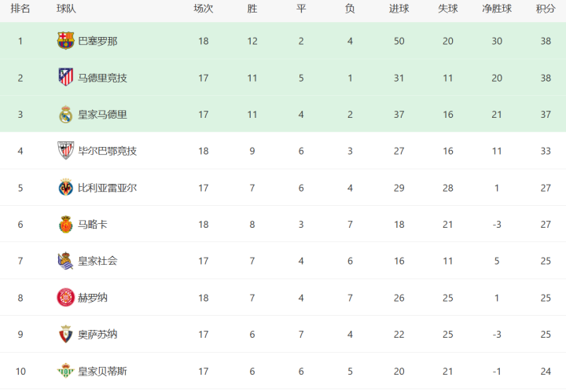Click the Atletico Madrid club crest
Image resolution: width=566 pixels, height=392 pixels.
(66, 77)
